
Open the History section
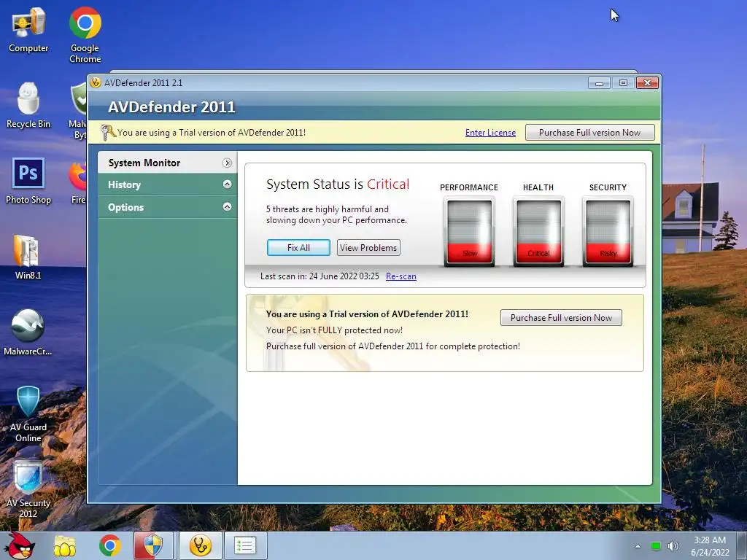(167, 184)
